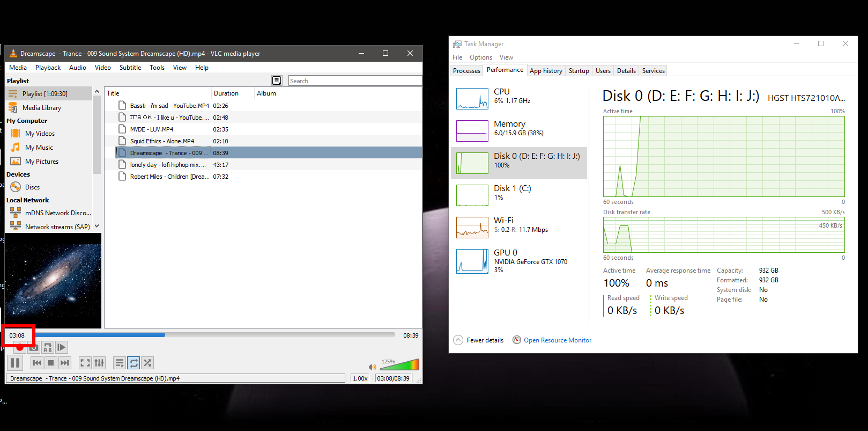The width and height of the screenshot is (868, 431).
Task: Adjust the VLC volume slider
Action: [x=399, y=365]
